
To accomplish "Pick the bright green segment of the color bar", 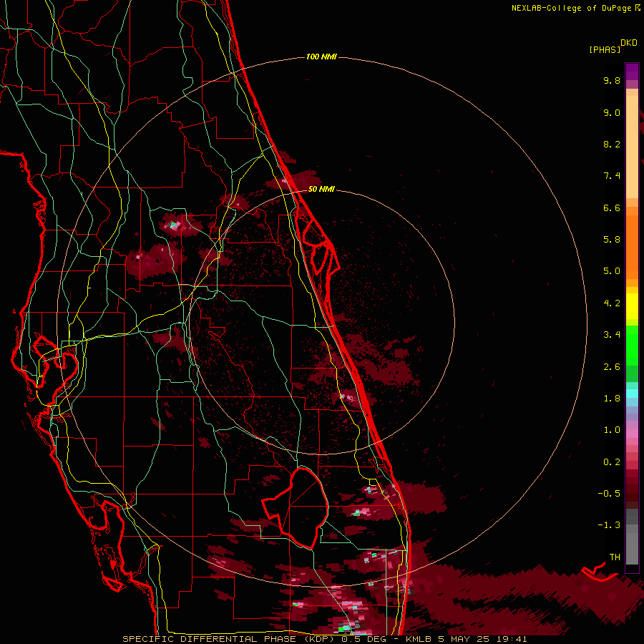I will [x=632, y=345].
